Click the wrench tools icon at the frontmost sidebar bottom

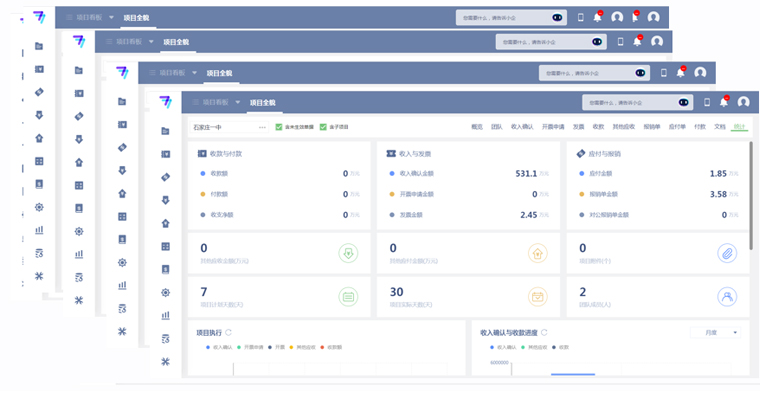click(x=166, y=361)
